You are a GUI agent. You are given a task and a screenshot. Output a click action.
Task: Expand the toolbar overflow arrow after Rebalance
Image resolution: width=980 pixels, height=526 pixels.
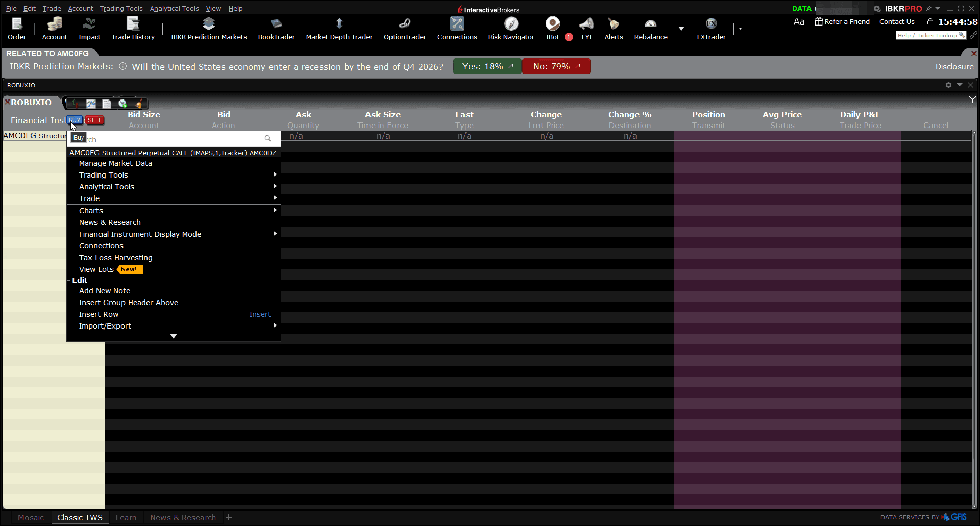(681, 28)
